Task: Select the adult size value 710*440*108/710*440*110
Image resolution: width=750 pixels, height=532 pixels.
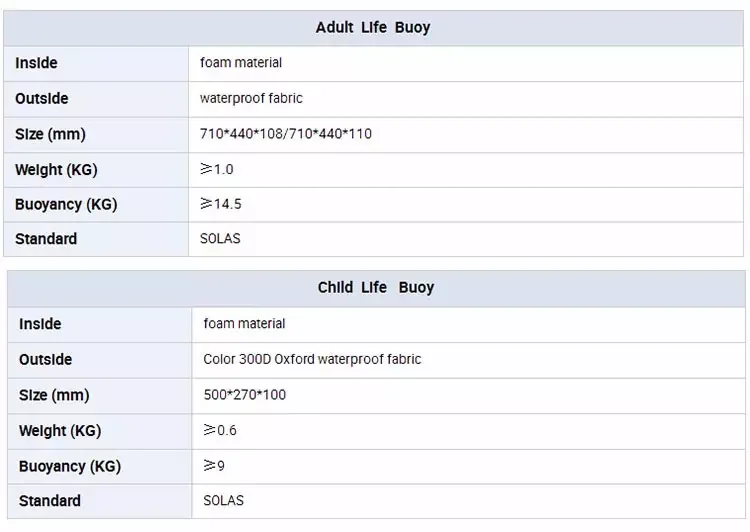Action: (286, 133)
